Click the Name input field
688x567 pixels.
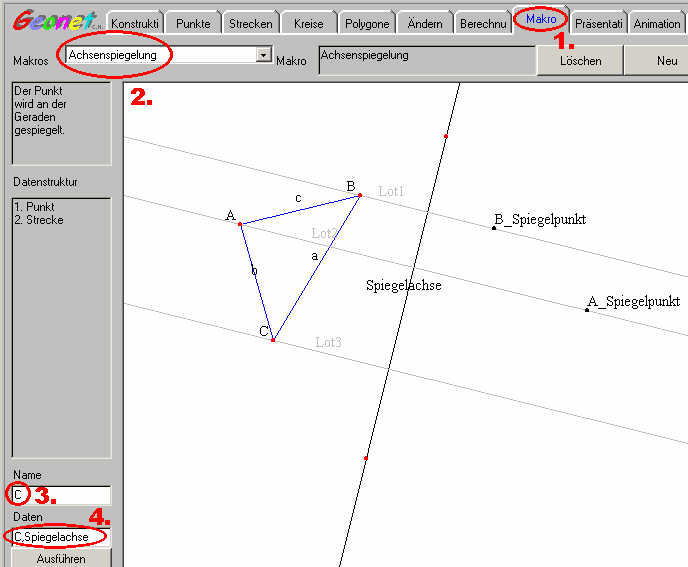tap(61, 495)
